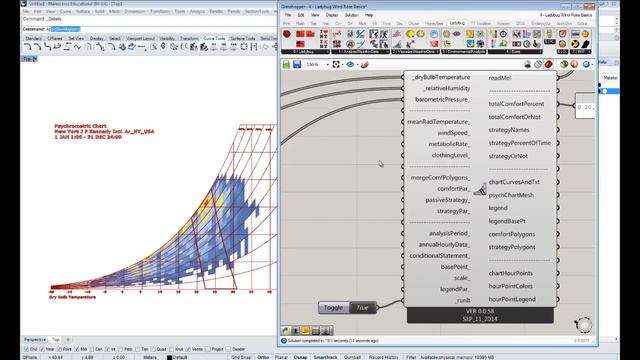Expand the Extra ribbon group label bar
The height and width of the screenshot is (360, 640).
[515, 52]
